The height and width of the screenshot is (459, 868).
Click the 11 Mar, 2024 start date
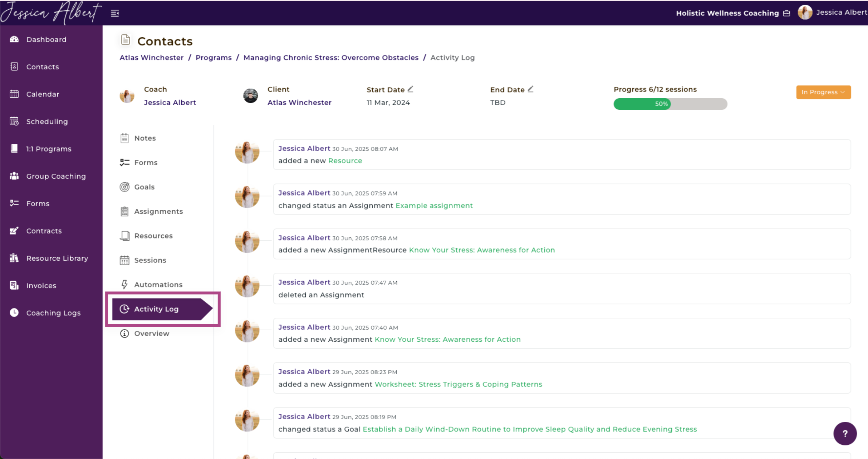point(388,103)
